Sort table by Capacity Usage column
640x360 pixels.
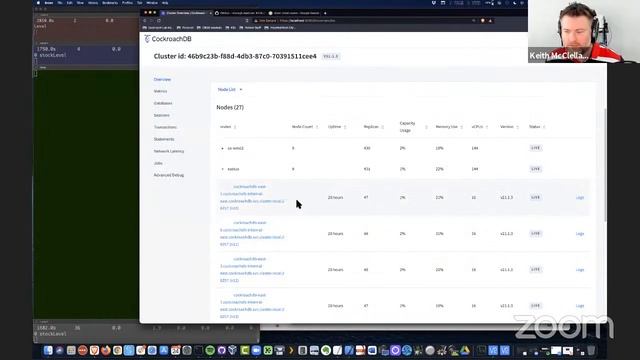(x=413, y=127)
